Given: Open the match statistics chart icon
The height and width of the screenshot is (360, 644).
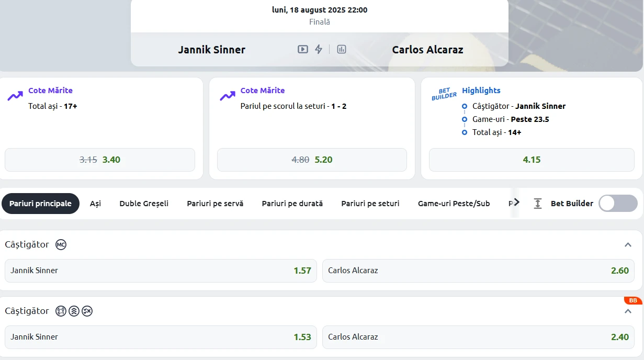Looking at the screenshot, I should point(342,49).
